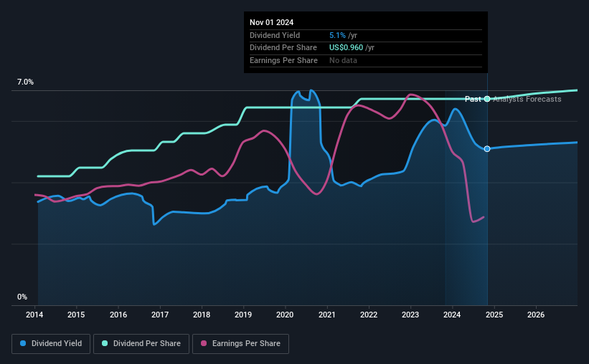Click the US$0.960 dividend value
The height and width of the screenshot is (364, 589).
click(x=347, y=48)
